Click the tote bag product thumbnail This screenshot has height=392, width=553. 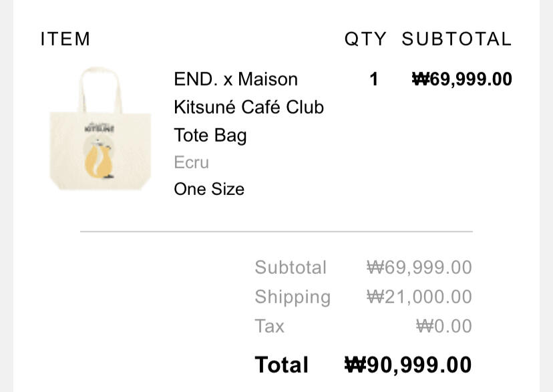tap(100, 129)
